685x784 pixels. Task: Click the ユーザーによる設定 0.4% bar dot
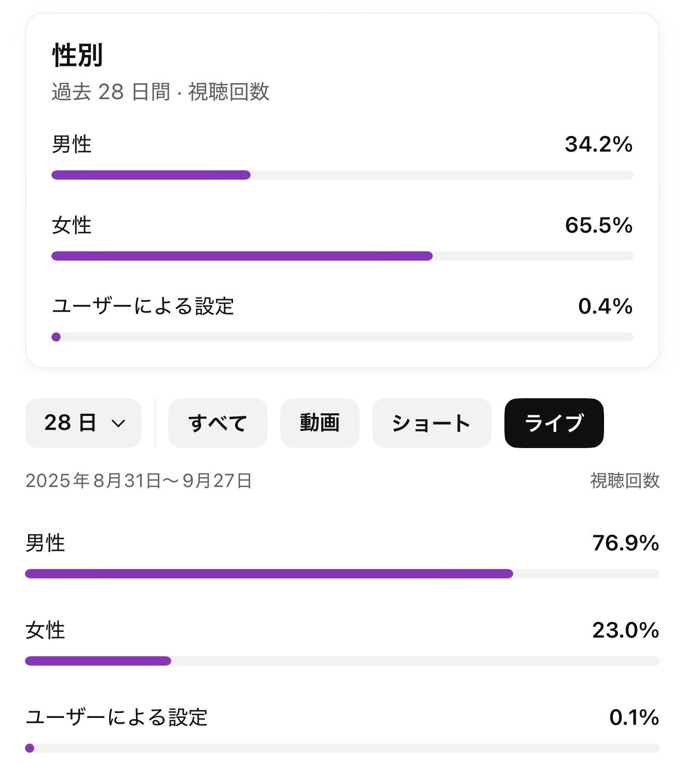tap(56, 337)
